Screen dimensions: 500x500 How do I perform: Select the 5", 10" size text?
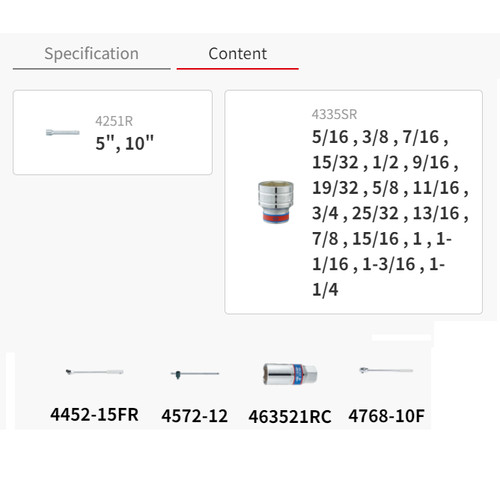[x=125, y=143]
